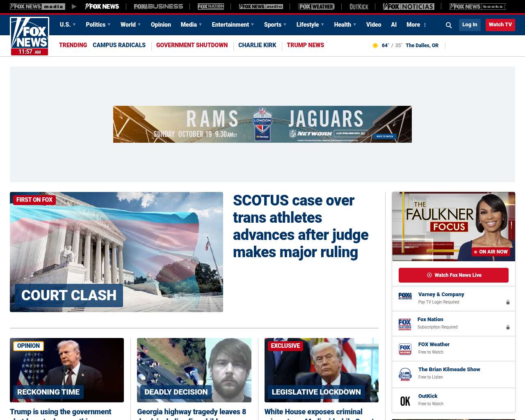Go to the Opinion section

click(161, 25)
